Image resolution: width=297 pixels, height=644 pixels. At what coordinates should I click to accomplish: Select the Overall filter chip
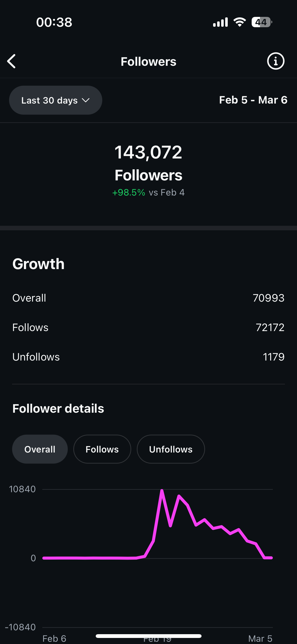click(40, 449)
